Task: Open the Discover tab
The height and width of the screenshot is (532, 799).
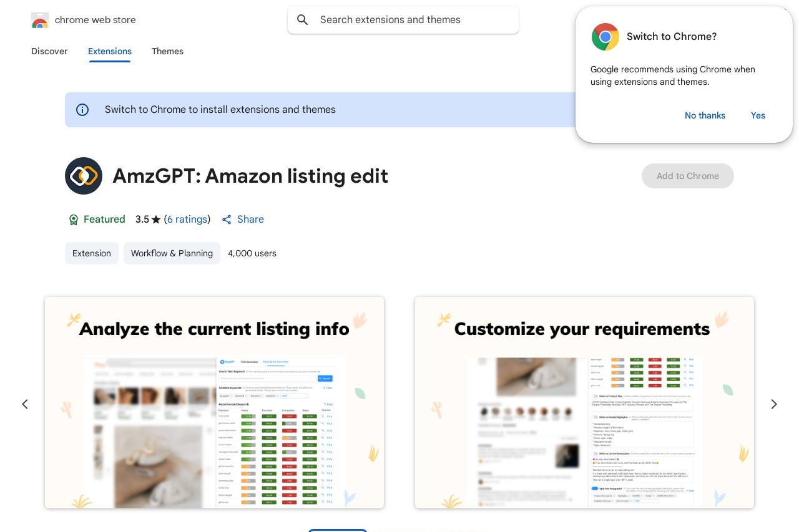Action: [49, 51]
